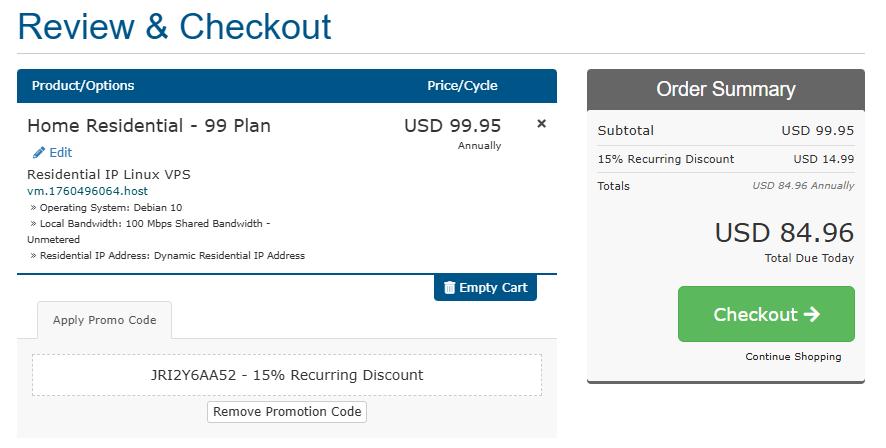Image resolution: width=886 pixels, height=448 pixels.
Task: Click the USD 99.95 Annually item price
Action: tap(452, 126)
